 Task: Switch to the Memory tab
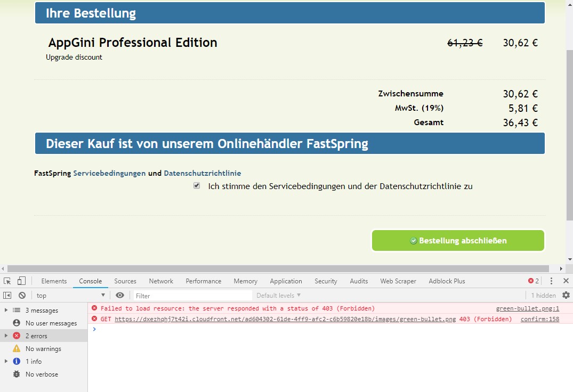tap(245, 281)
